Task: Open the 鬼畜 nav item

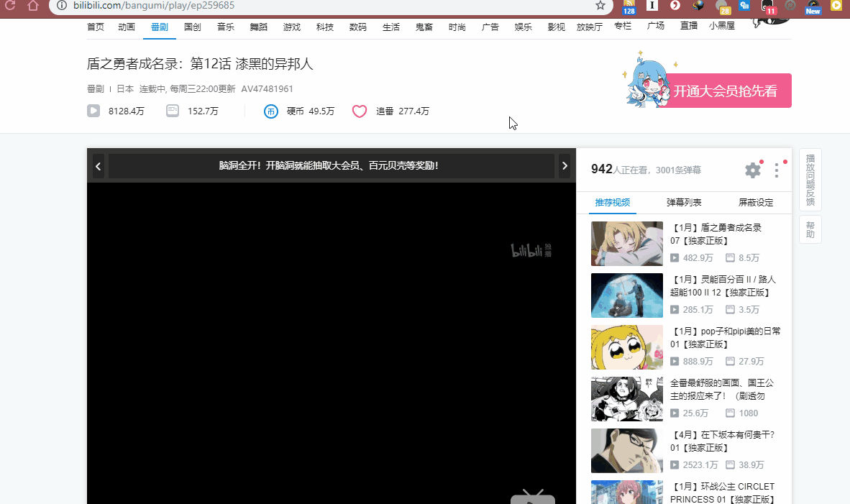Action: point(424,27)
